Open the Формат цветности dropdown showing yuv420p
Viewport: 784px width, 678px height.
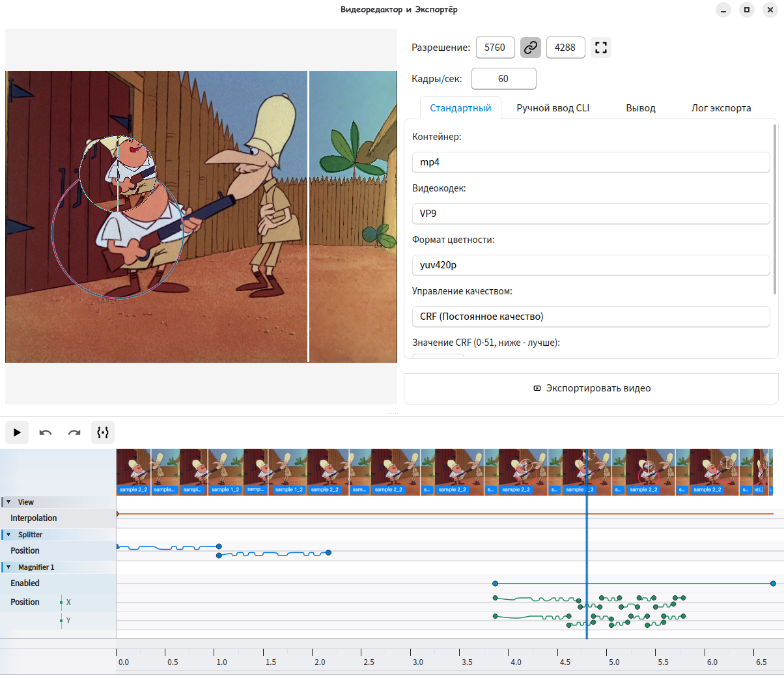pyautogui.click(x=591, y=265)
